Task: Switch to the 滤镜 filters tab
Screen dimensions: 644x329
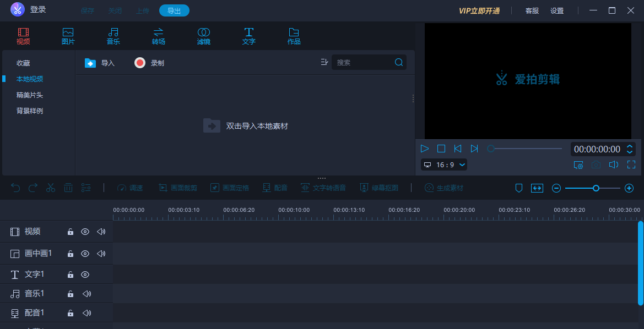Action: coord(204,36)
